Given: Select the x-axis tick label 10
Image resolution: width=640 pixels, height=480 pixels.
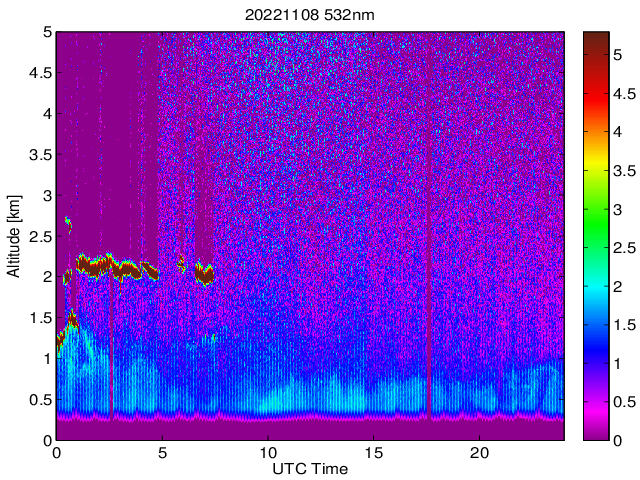Looking at the screenshot, I should click(x=267, y=452).
